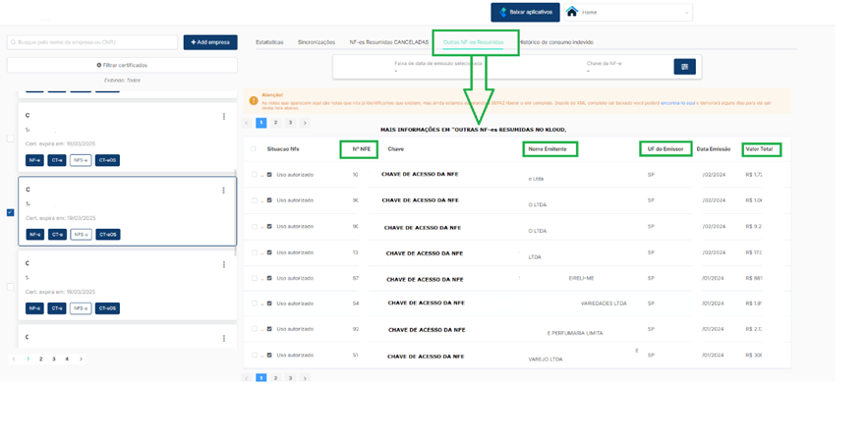The image size is (868, 444).
Task: Check the first table row checkbox
Action: tap(254, 175)
